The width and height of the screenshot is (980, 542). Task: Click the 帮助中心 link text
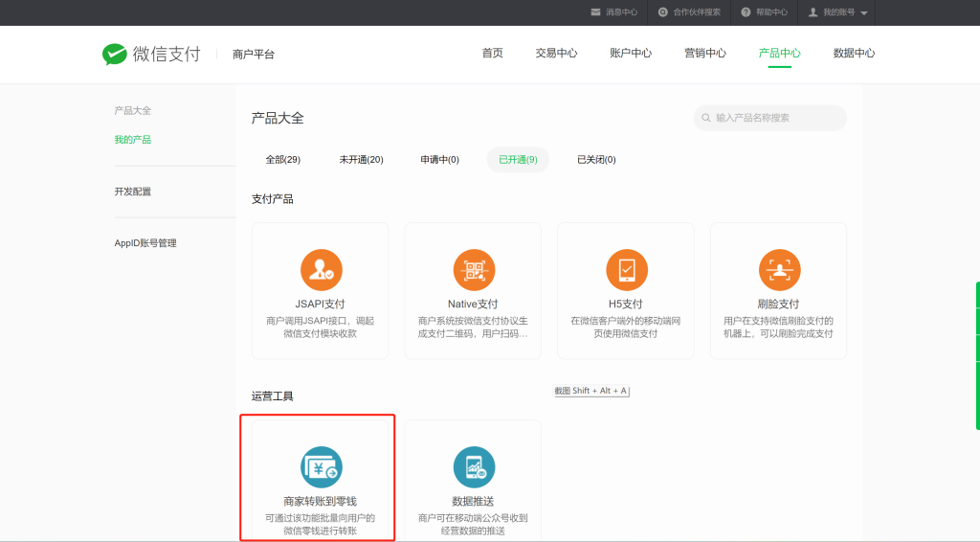point(772,12)
